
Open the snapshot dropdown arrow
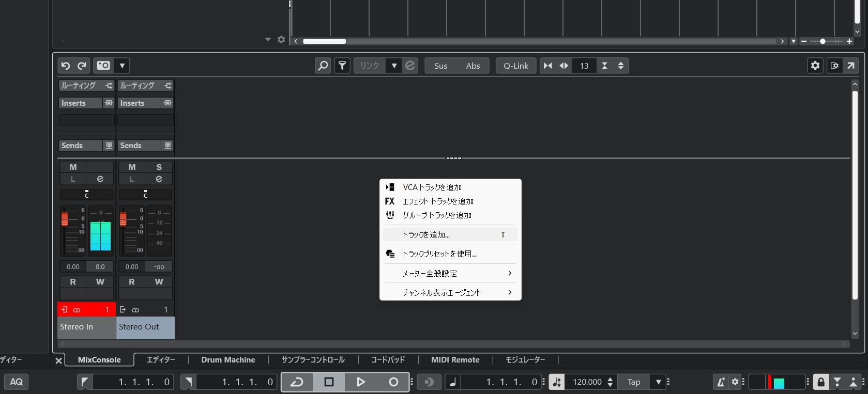pos(122,66)
